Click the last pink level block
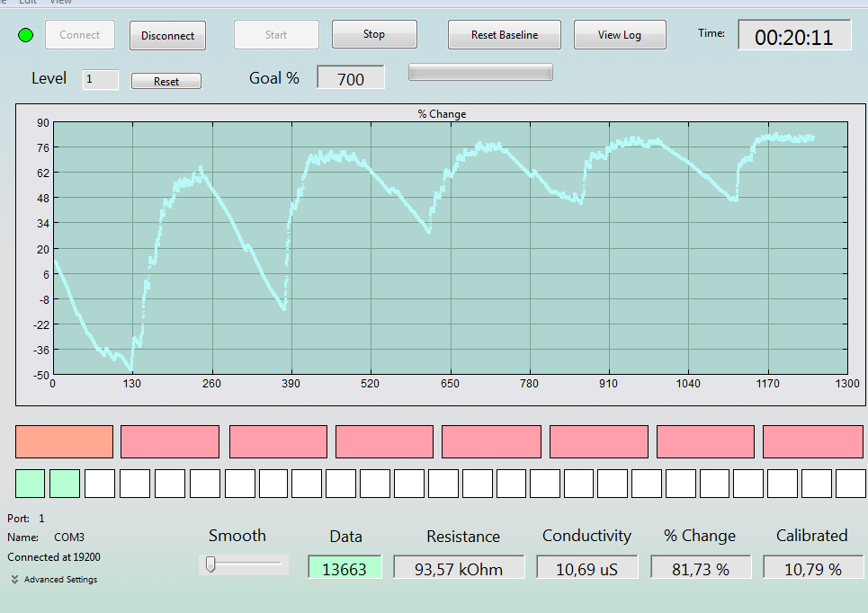 pyautogui.click(x=812, y=441)
